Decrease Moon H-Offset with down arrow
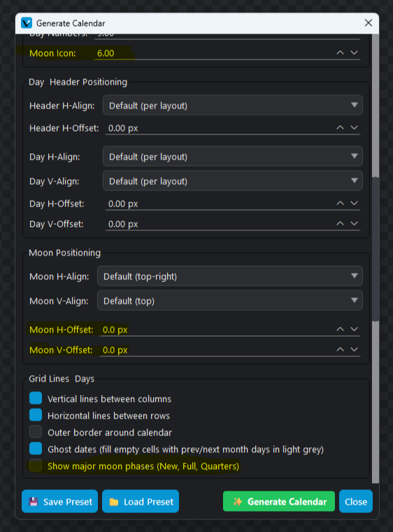Image resolution: width=393 pixels, height=532 pixels. [355, 330]
